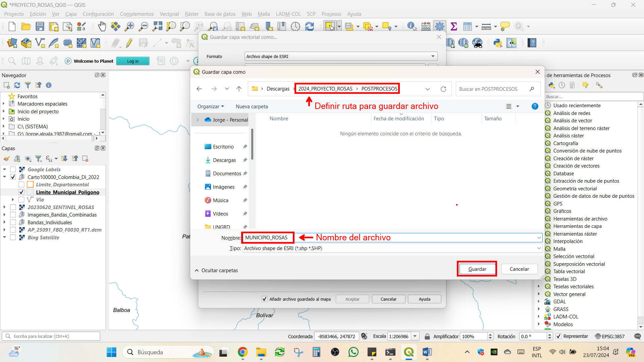Open the Formato dropdown Archivo shape de ESRI
This screenshot has width=644, height=362.
tap(341, 56)
